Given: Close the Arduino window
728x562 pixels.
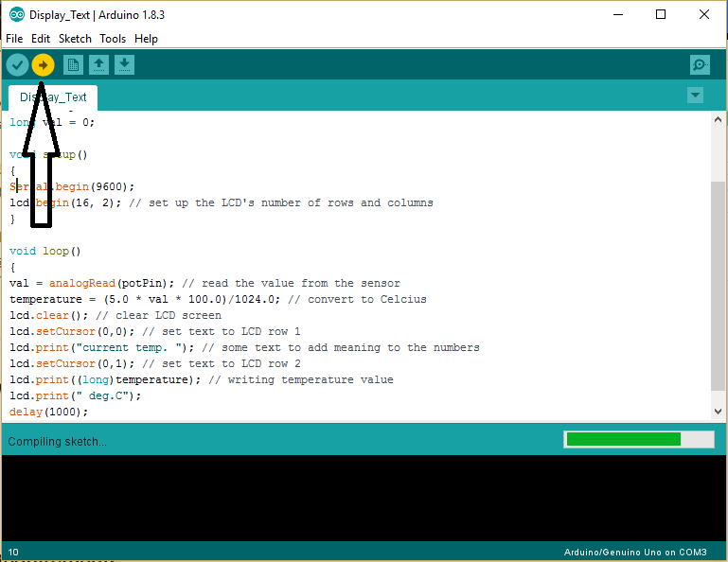Looking at the screenshot, I should [x=703, y=15].
